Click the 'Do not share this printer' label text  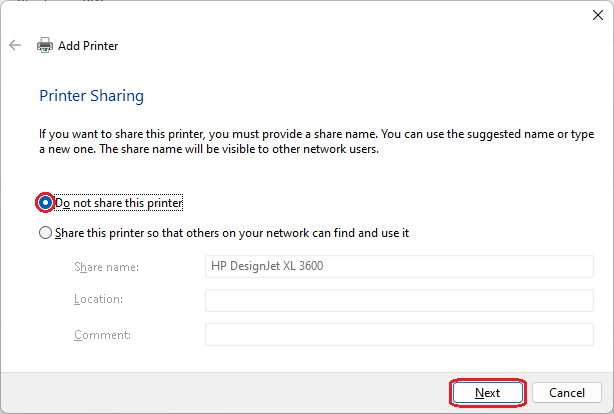[119, 203]
